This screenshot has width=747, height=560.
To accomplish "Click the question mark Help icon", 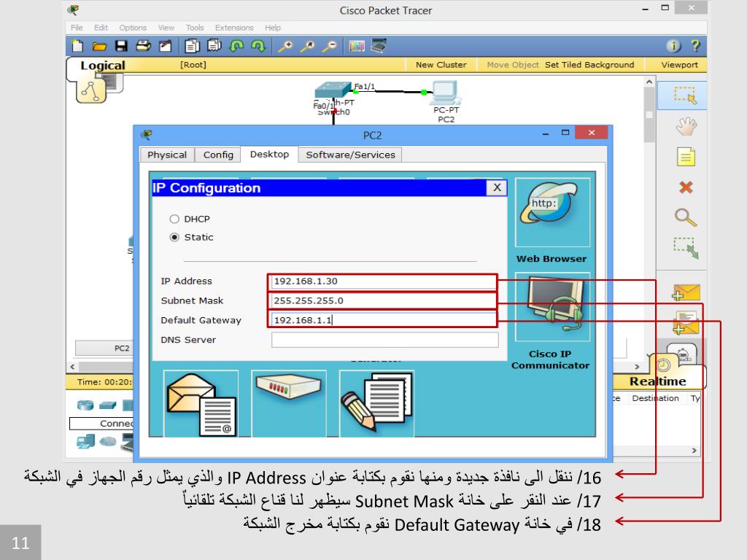I will (695, 46).
